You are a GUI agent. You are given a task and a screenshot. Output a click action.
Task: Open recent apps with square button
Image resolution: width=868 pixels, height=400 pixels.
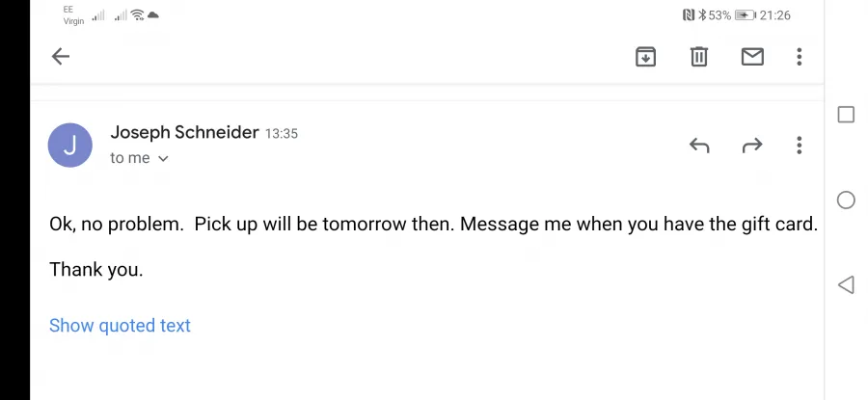pyautogui.click(x=846, y=115)
